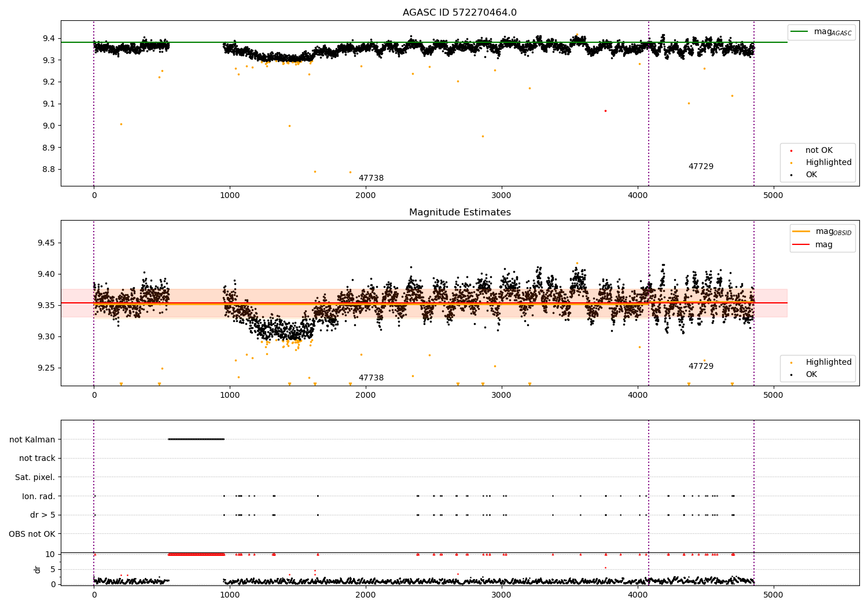Click the 8.8 y-axis tick on top plot
This screenshot has height=608, width=868.
tap(48, 170)
